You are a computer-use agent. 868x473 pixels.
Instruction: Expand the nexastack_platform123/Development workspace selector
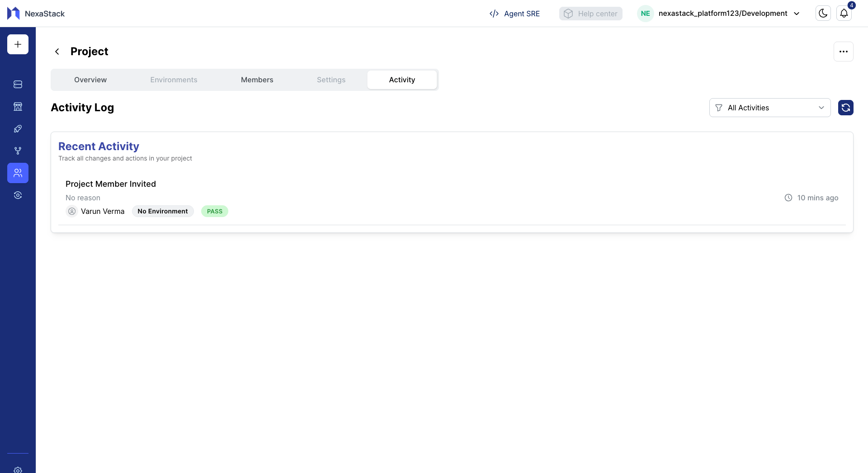[722, 14]
